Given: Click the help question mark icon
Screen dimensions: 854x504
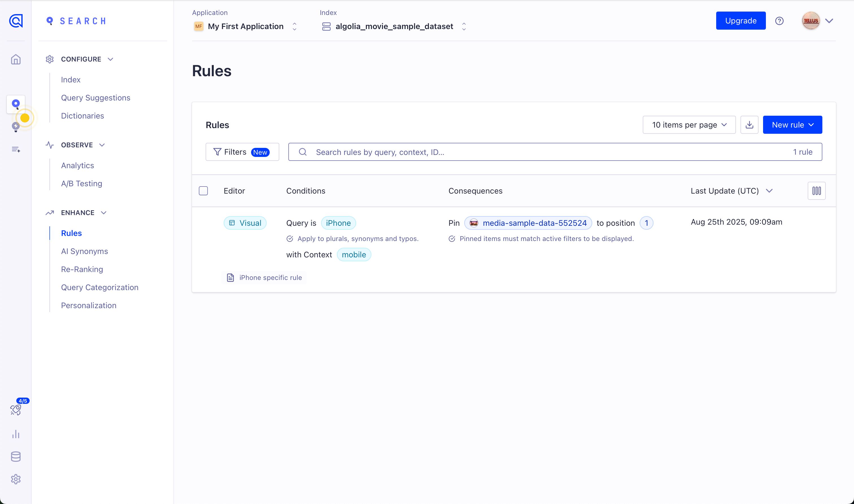Looking at the screenshot, I should pyautogui.click(x=779, y=21).
